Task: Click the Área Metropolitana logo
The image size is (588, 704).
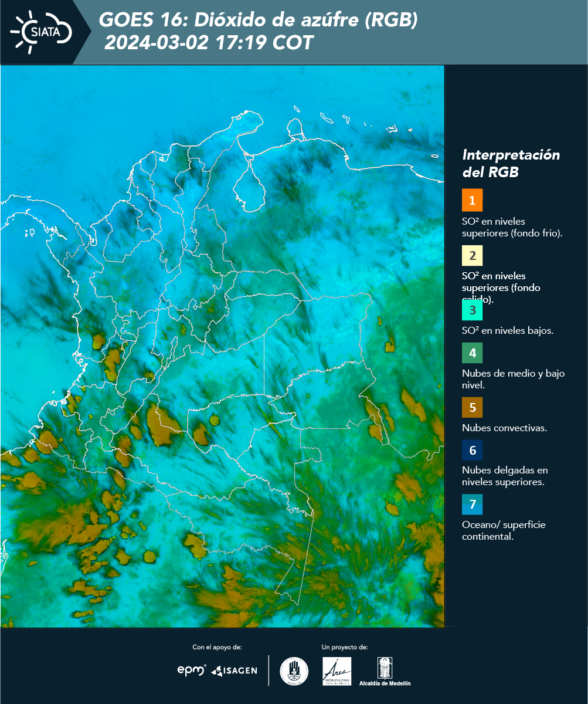Action: 337,671
